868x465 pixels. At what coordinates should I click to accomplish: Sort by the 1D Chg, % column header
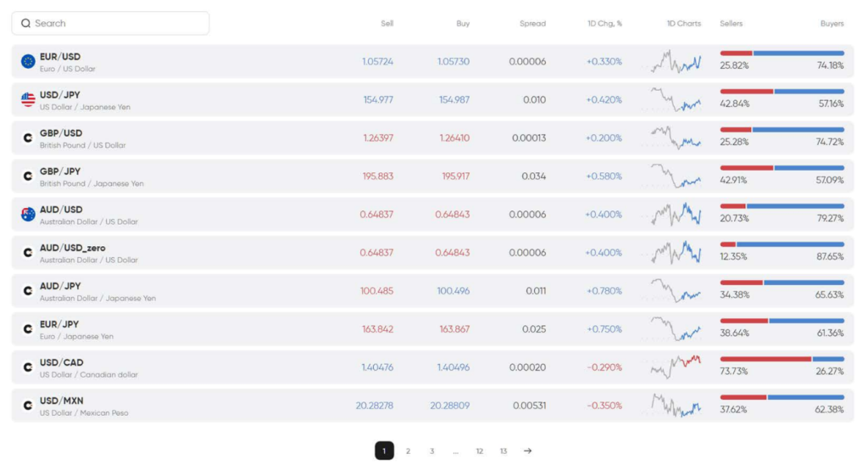click(x=604, y=24)
